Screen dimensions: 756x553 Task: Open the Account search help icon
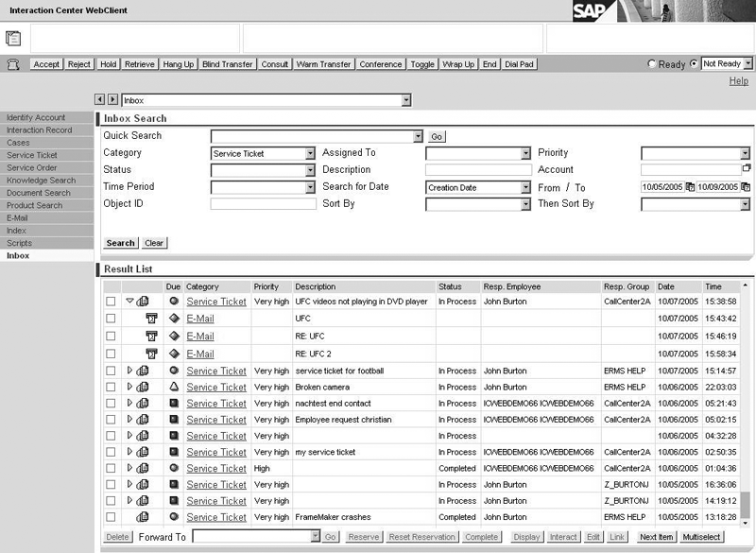point(746,168)
